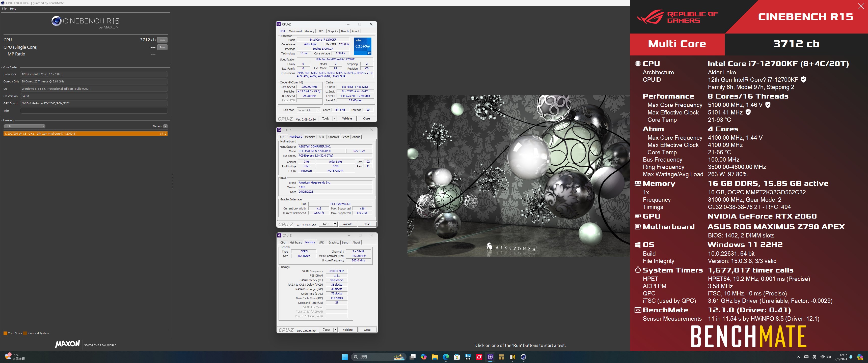The image size is (868, 363).
Task: Open the touch keyboard tray icon
Action: tap(806, 357)
